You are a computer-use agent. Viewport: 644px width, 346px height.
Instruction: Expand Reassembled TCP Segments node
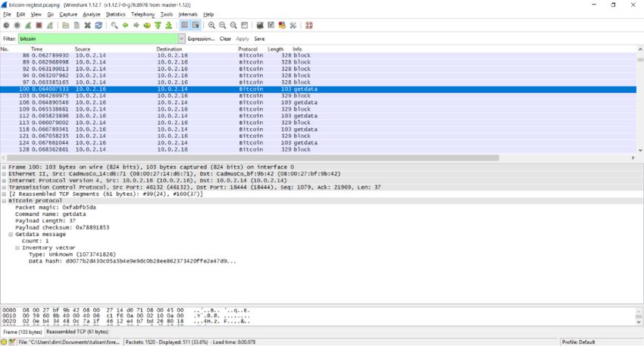pos(4,194)
